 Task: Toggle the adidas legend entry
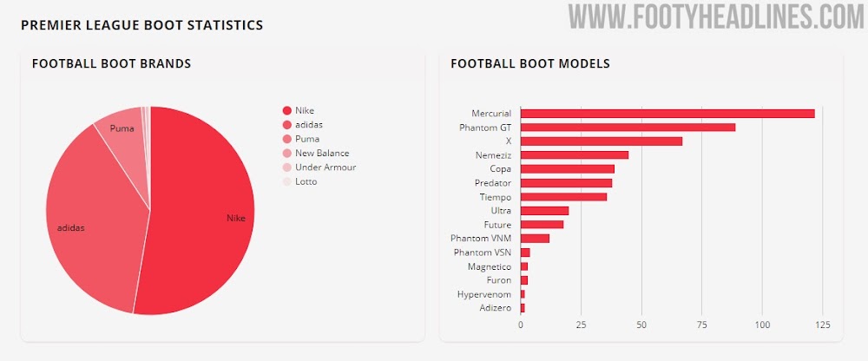[308, 124]
